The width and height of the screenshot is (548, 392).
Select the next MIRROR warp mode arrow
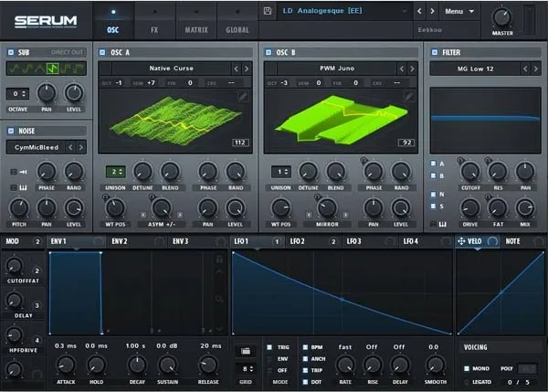click(345, 215)
